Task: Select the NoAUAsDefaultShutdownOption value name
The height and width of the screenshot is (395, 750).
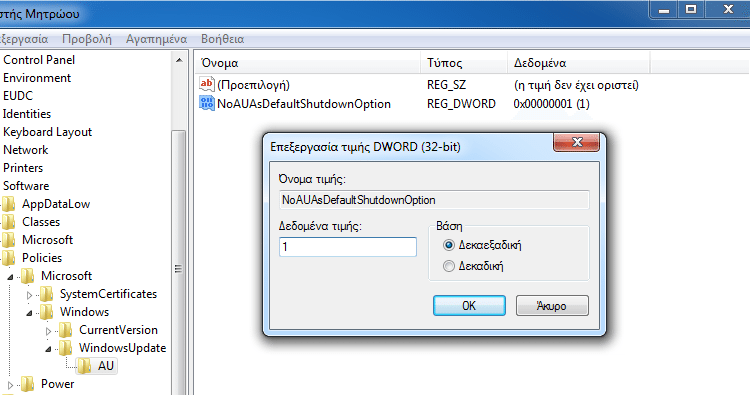Action: [x=304, y=104]
